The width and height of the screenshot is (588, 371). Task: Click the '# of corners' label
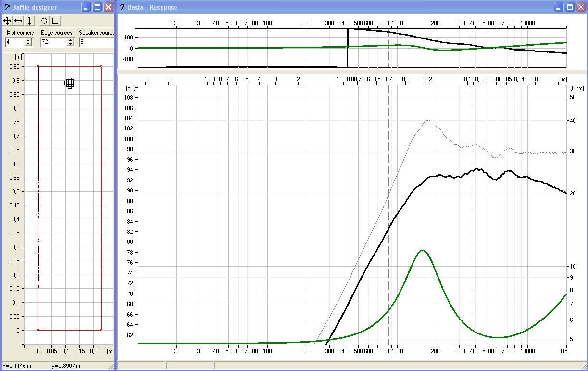[x=20, y=33]
